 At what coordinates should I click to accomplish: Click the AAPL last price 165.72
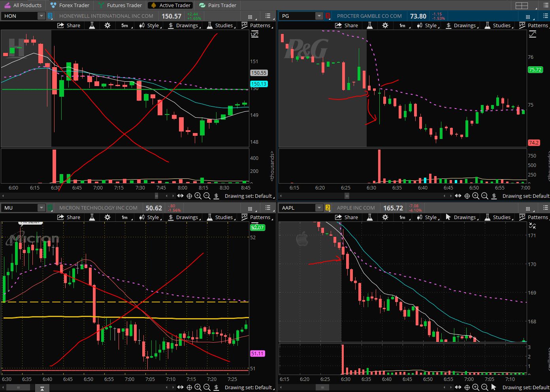pyautogui.click(x=393, y=208)
